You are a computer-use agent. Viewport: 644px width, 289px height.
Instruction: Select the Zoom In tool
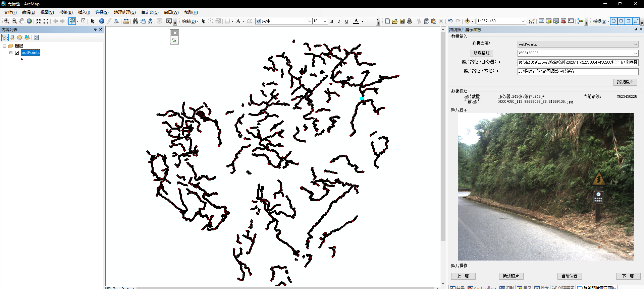[7, 21]
